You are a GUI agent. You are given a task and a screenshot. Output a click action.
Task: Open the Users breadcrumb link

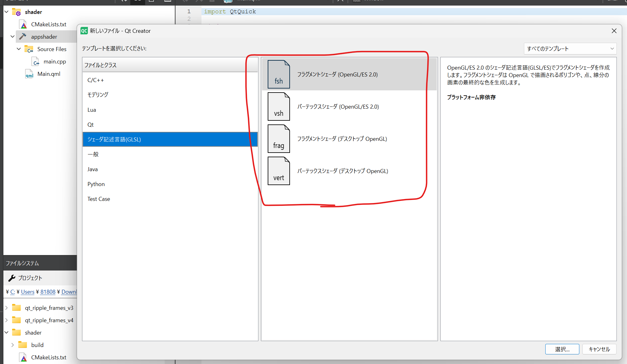pos(28,292)
